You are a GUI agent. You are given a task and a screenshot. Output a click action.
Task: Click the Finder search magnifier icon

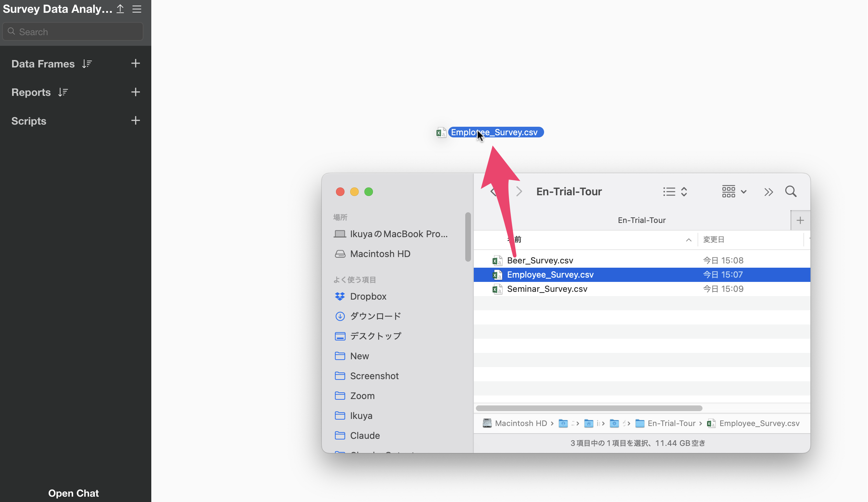pos(791,192)
